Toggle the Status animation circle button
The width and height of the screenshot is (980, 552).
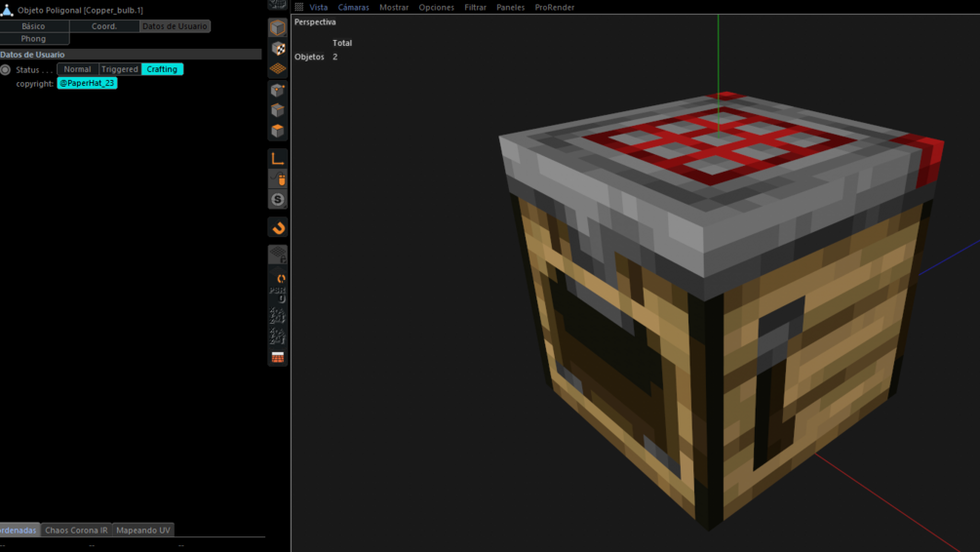click(6, 69)
